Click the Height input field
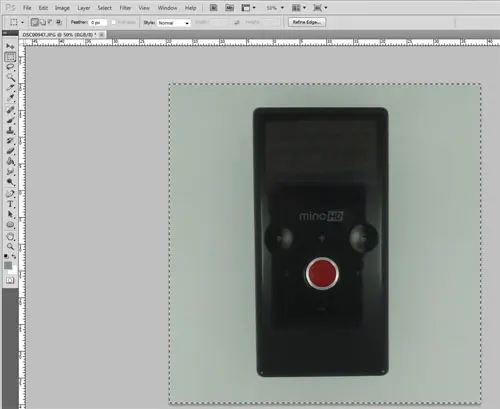This screenshot has height=409, width=500. click(270, 22)
